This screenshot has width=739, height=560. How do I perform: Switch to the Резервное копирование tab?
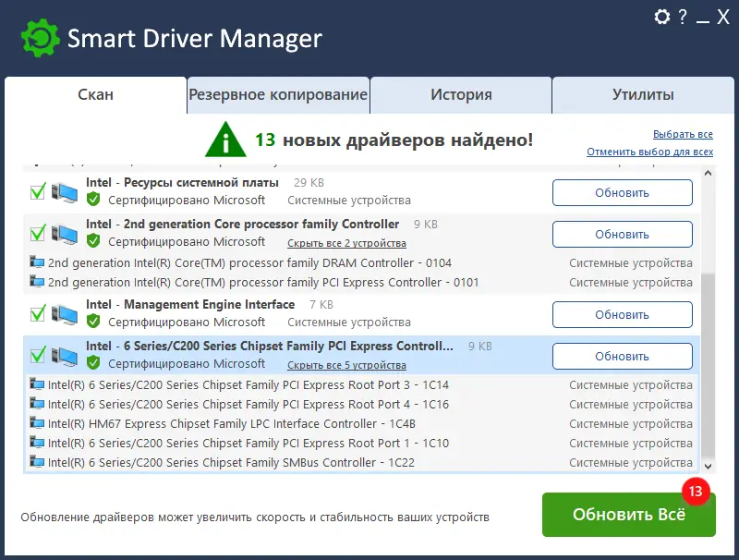(x=278, y=95)
